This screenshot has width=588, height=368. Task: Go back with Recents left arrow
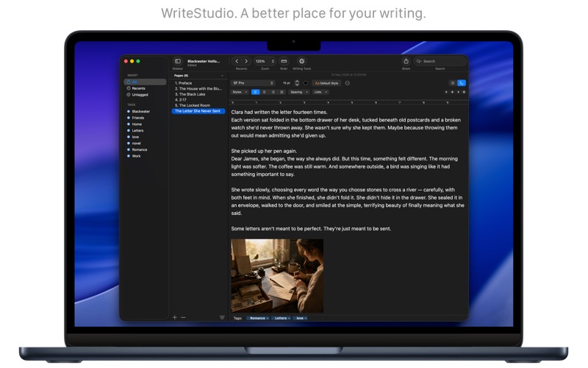coord(237,61)
